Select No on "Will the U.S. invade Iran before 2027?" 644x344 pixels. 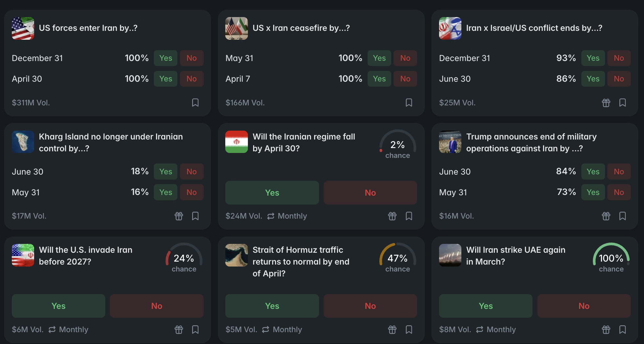156,306
